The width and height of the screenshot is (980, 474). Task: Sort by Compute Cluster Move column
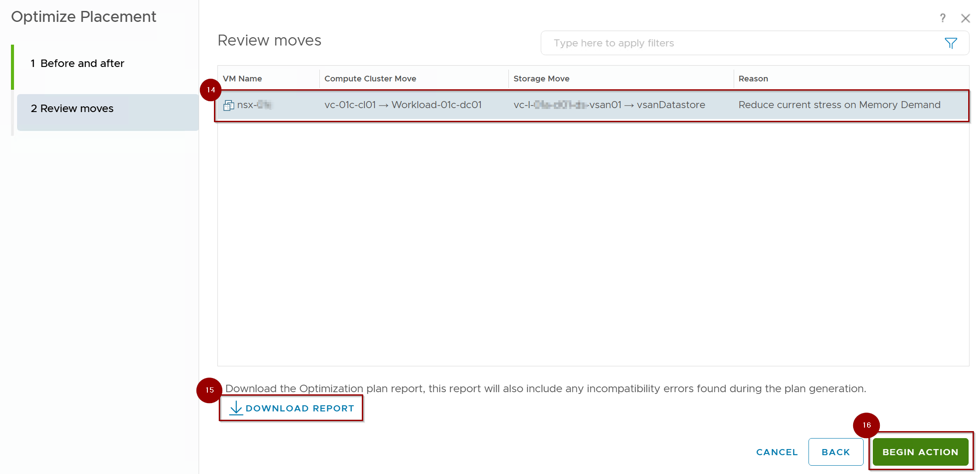370,79
